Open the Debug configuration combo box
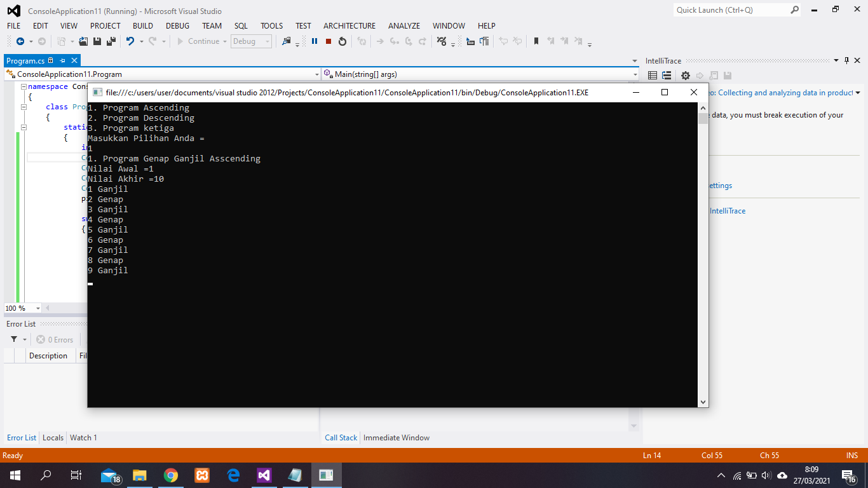Screen dimensions: 868x488 click(251, 41)
